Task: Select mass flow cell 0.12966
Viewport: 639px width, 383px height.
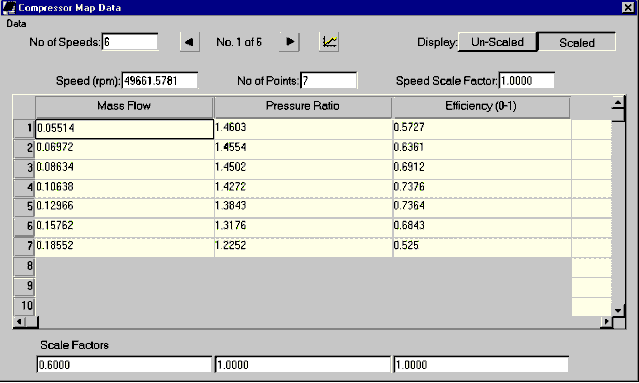Action: pyautogui.click(x=124, y=207)
